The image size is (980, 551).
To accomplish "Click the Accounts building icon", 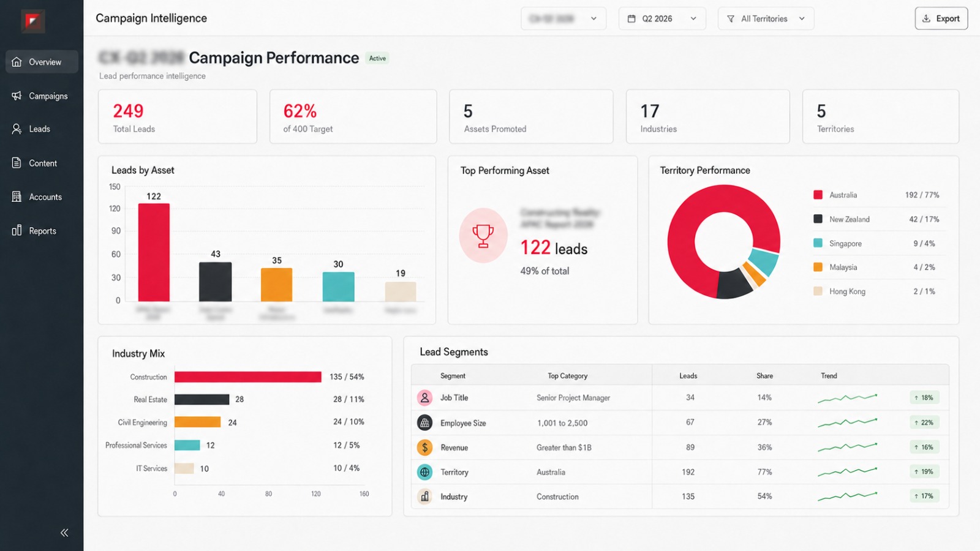I will click(17, 197).
